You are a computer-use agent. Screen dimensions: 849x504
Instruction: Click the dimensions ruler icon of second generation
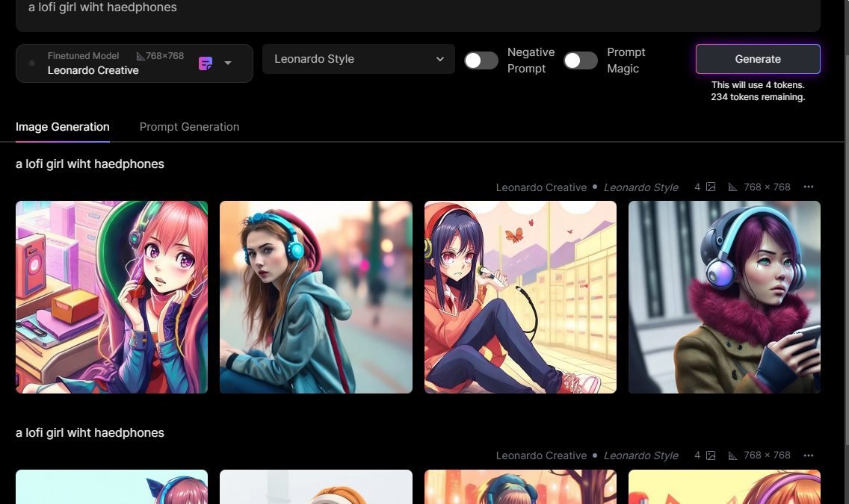pos(732,456)
